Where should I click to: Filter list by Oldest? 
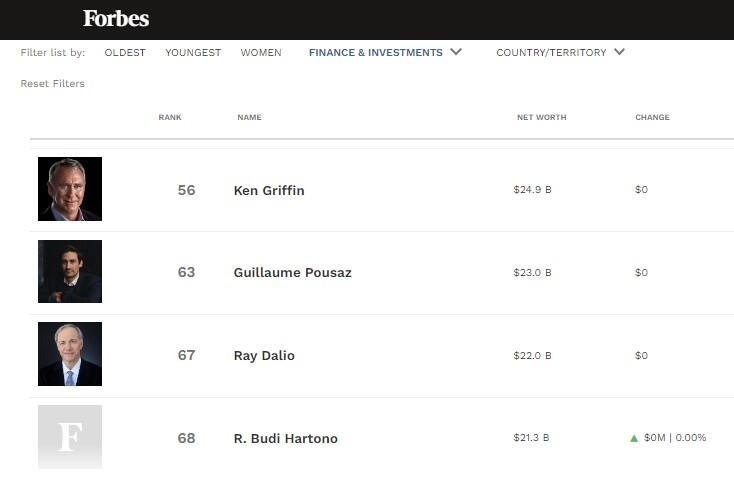coord(125,52)
